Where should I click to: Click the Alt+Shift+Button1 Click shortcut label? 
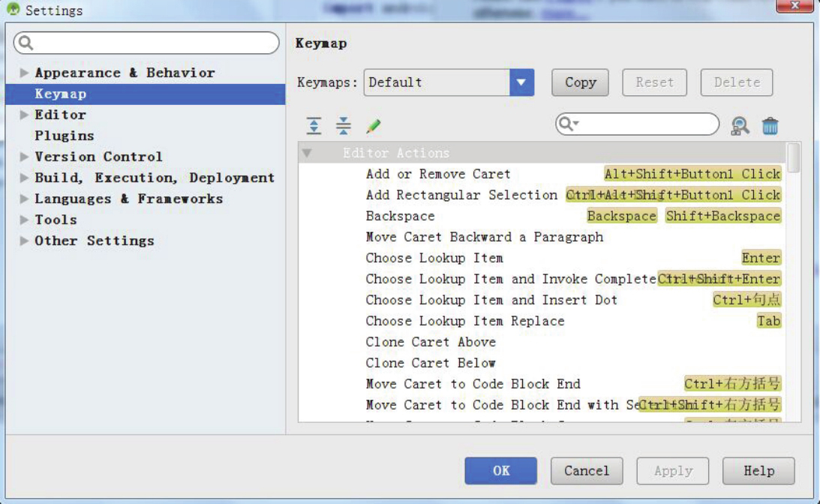pyautogui.click(x=692, y=173)
